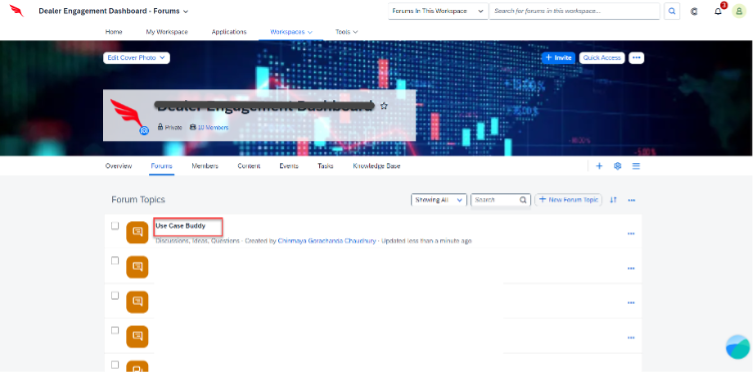Tick the second forum topic row checkbox
Screen dimensions: 755x373
tap(115, 260)
